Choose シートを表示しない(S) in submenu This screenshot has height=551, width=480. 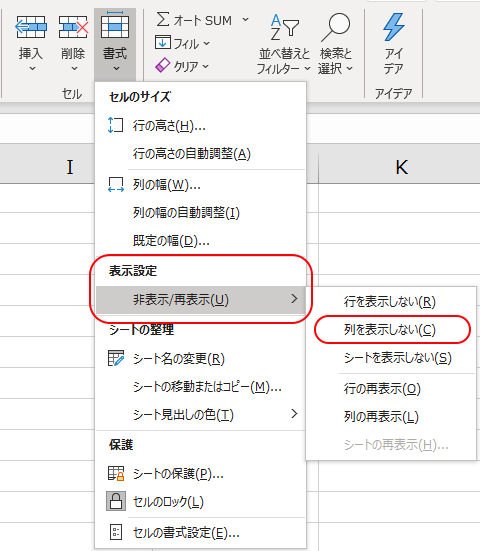point(391,358)
